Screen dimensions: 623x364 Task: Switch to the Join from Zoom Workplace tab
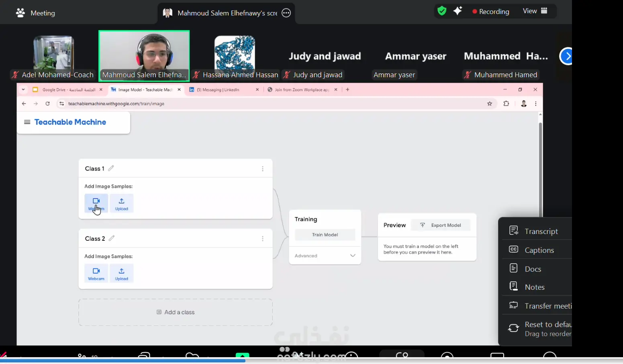click(x=302, y=89)
